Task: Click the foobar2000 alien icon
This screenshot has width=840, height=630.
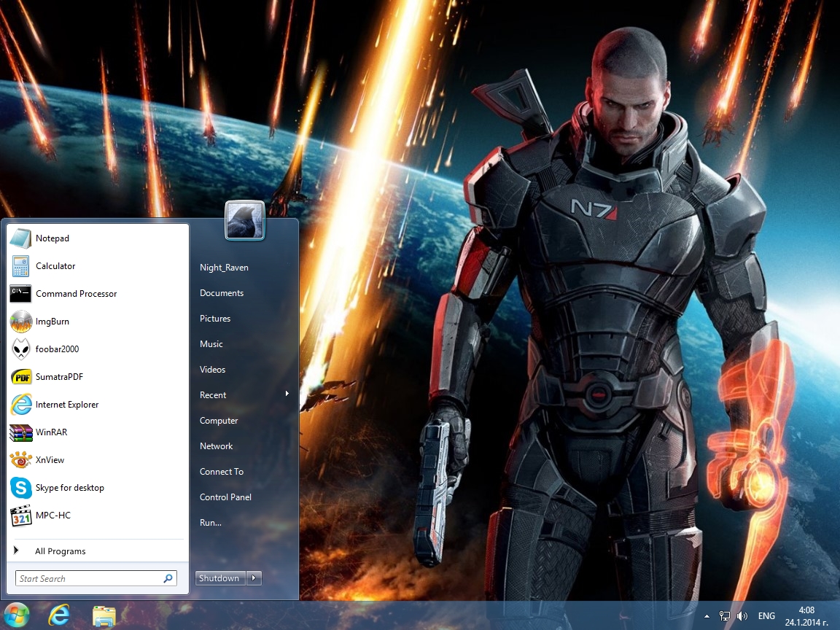Action: 21,349
